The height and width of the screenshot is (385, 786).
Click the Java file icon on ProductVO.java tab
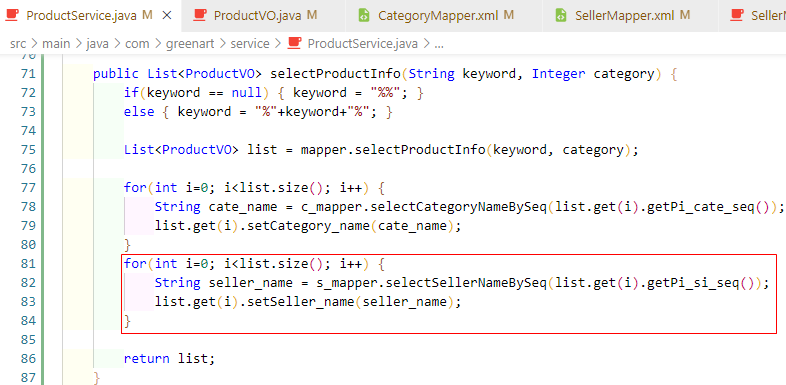pyautogui.click(x=201, y=15)
